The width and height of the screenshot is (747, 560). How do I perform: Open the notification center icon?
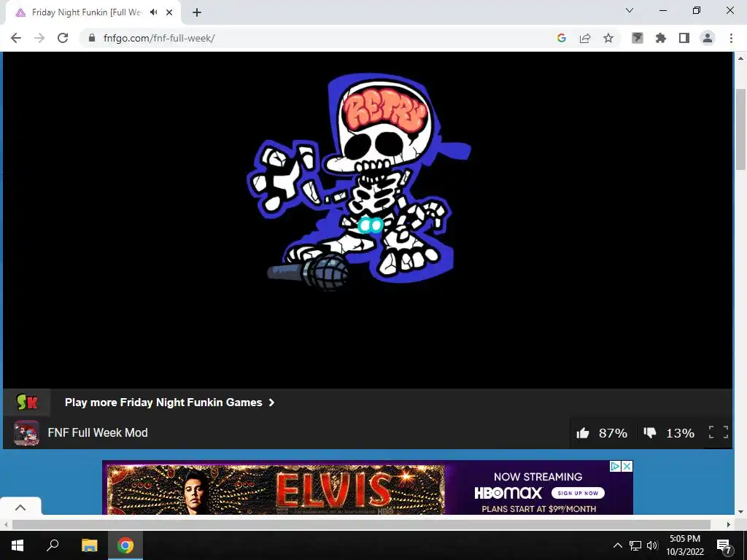(x=724, y=545)
